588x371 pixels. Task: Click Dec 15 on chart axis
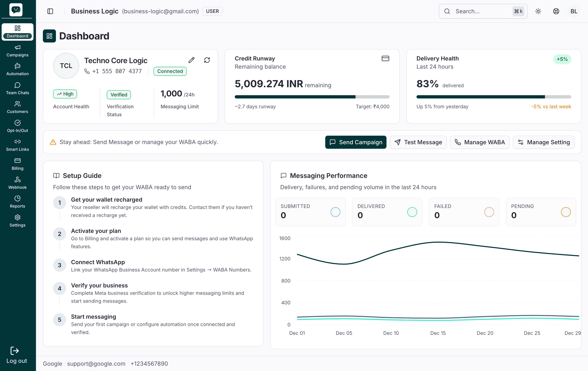click(x=438, y=333)
